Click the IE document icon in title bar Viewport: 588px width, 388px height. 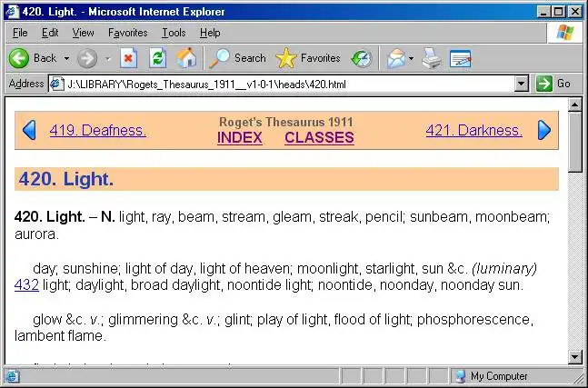pyautogui.click(x=12, y=11)
